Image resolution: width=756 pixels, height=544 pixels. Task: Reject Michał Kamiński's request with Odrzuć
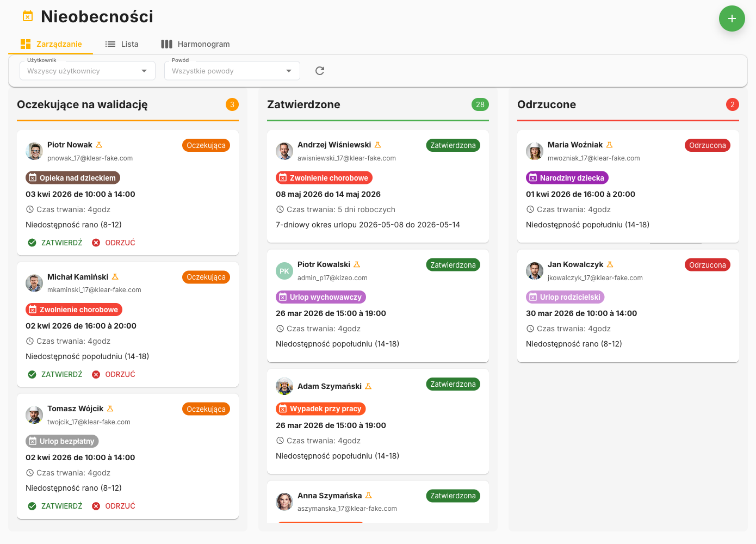click(x=114, y=374)
